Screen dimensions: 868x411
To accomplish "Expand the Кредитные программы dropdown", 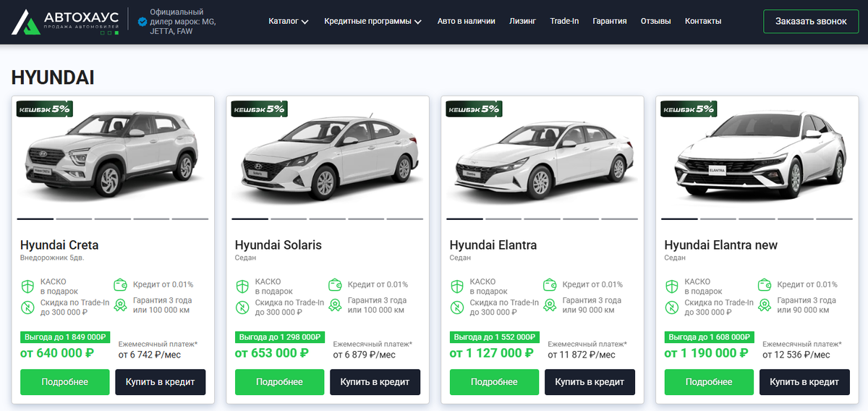I will coord(373,22).
